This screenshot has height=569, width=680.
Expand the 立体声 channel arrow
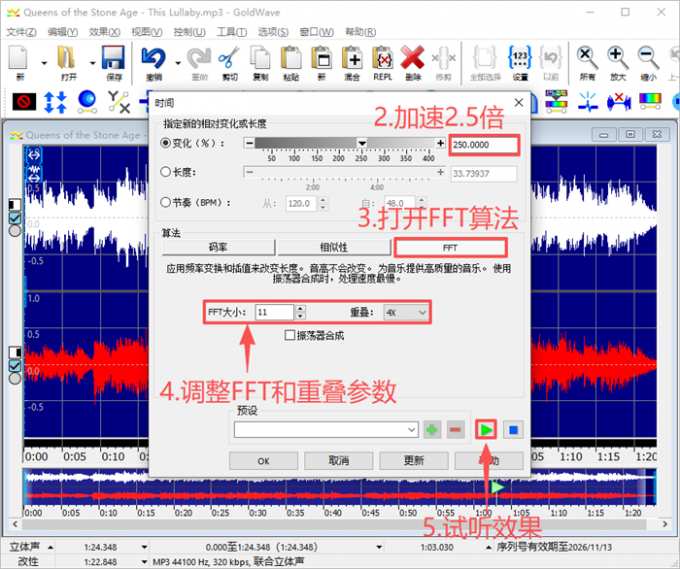point(50,547)
